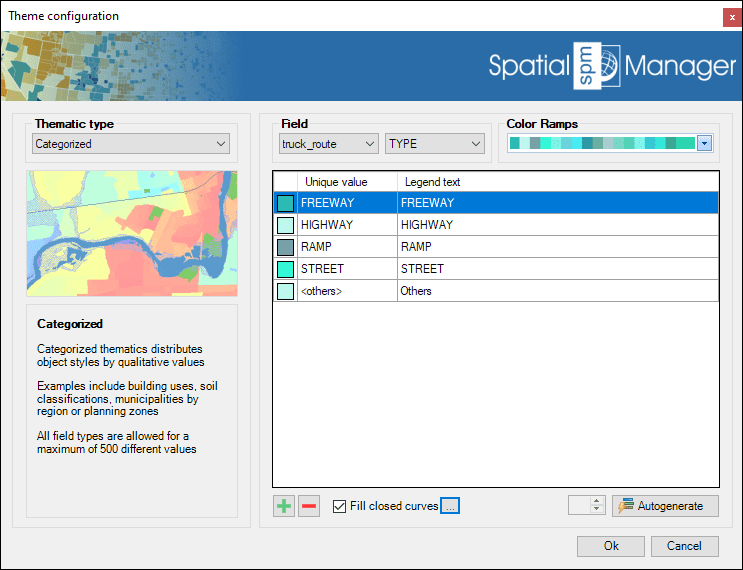Click the HIGHWAY color swatch
The width and height of the screenshot is (743, 570).
click(x=285, y=225)
